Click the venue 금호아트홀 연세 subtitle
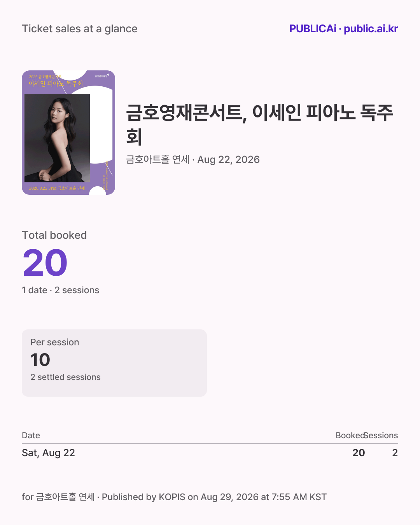The width and height of the screenshot is (420, 525). pyautogui.click(x=193, y=159)
